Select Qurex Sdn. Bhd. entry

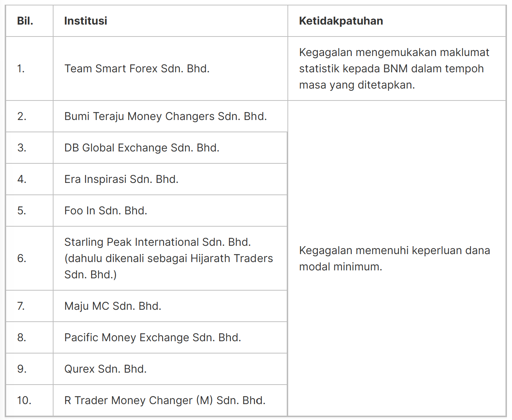tap(105, 369)
